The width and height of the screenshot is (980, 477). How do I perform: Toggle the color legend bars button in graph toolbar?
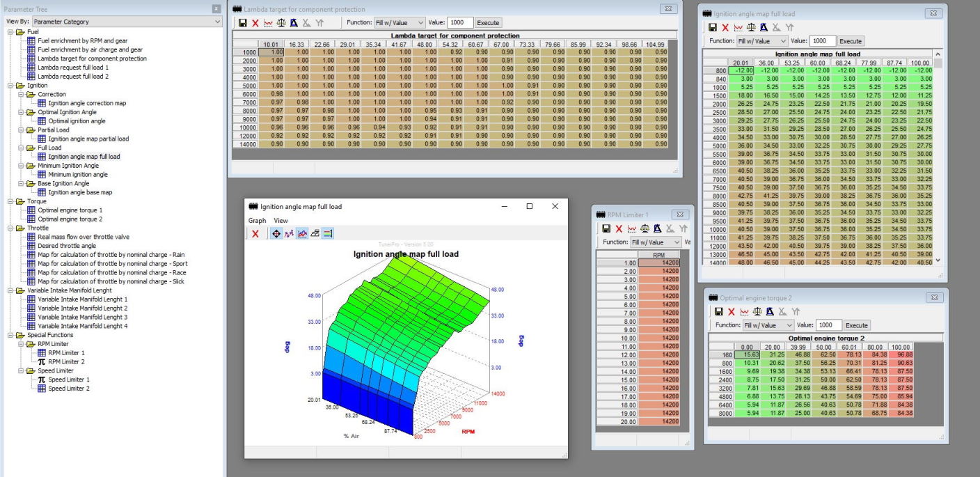point(328,234)
